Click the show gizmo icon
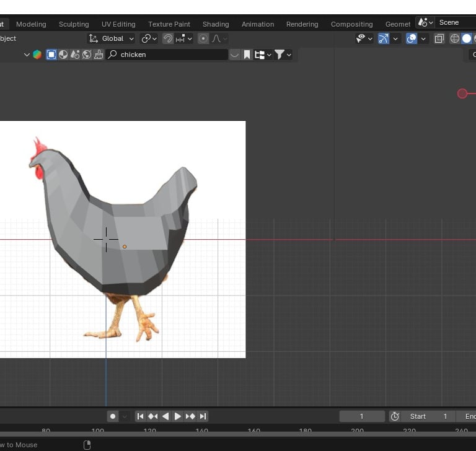Image resolution: width=476 pixels, height=451 pixels. [384, 38]
